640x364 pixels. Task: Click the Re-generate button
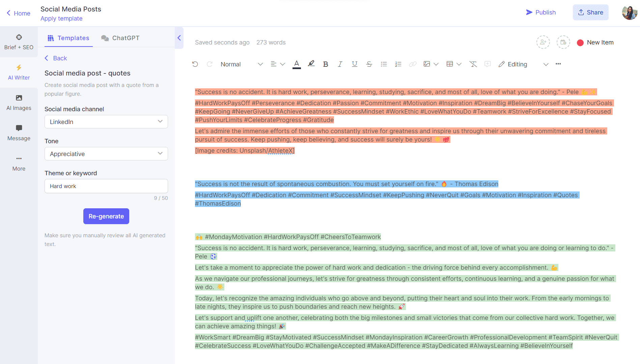106,216
